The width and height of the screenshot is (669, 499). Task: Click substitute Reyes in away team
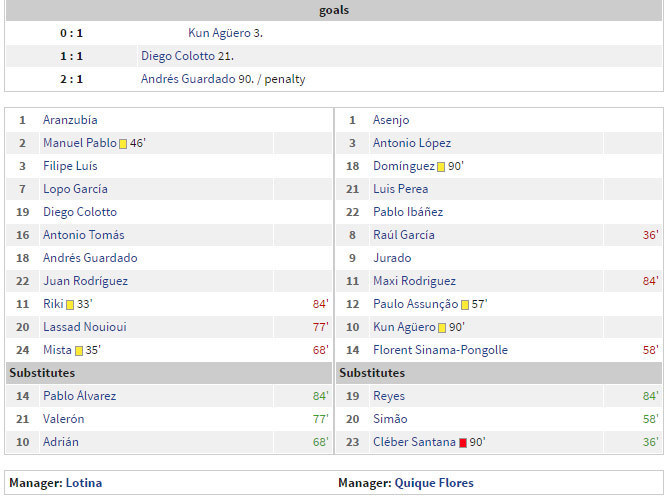pyautogui.click(x=390, y=396)
